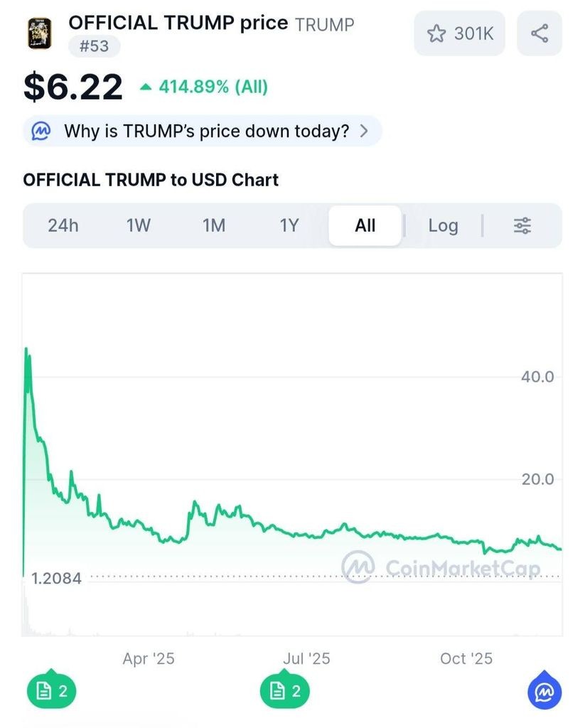Image resolution: width=585 pixels, height=728 pixels.
Task: Select the All timeframe tab
Action: [365, 226]
